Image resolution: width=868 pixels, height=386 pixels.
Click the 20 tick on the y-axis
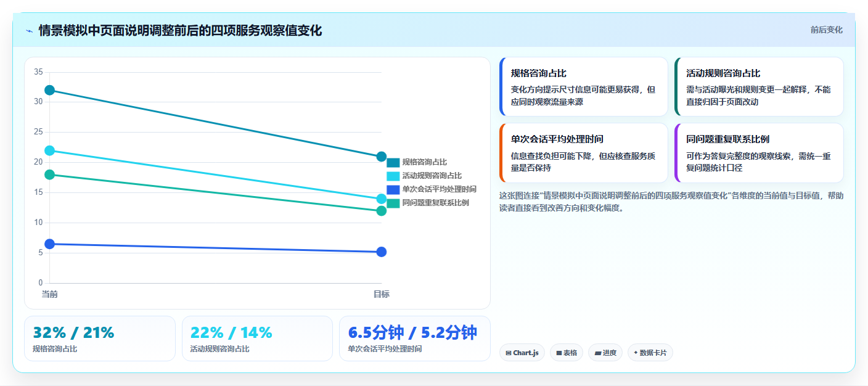(38, 162)
